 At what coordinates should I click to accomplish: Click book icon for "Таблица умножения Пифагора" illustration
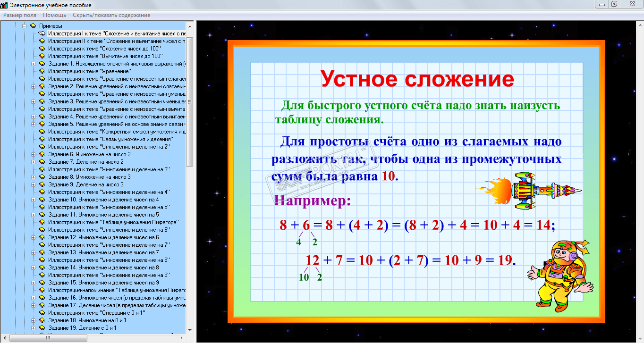[42, 222]
